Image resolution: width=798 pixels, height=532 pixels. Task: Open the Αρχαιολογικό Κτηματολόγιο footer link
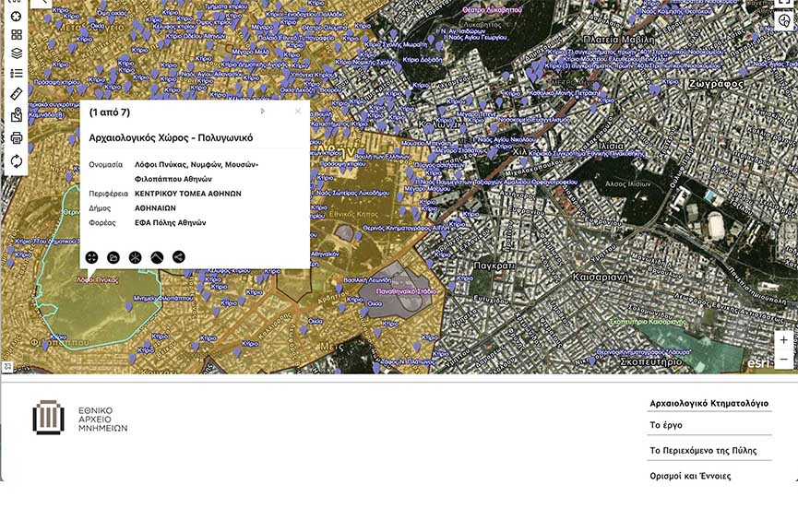(x=709, y=403)
